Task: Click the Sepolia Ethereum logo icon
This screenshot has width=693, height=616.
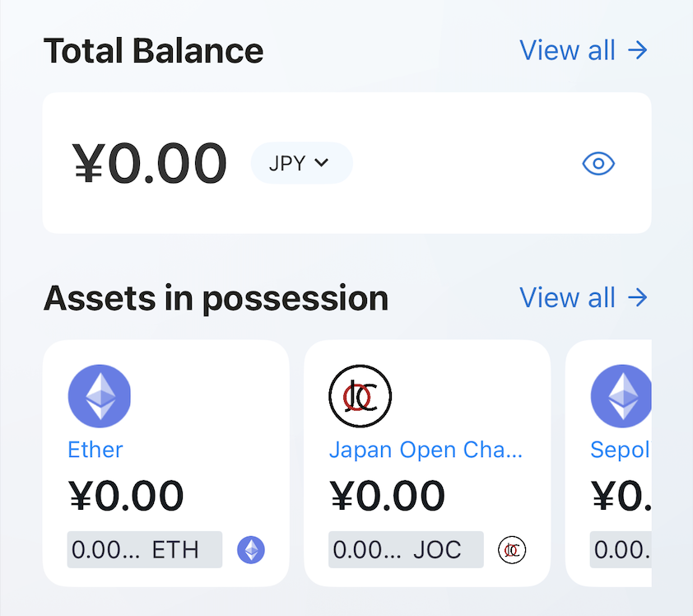Action: click(621, 396)
